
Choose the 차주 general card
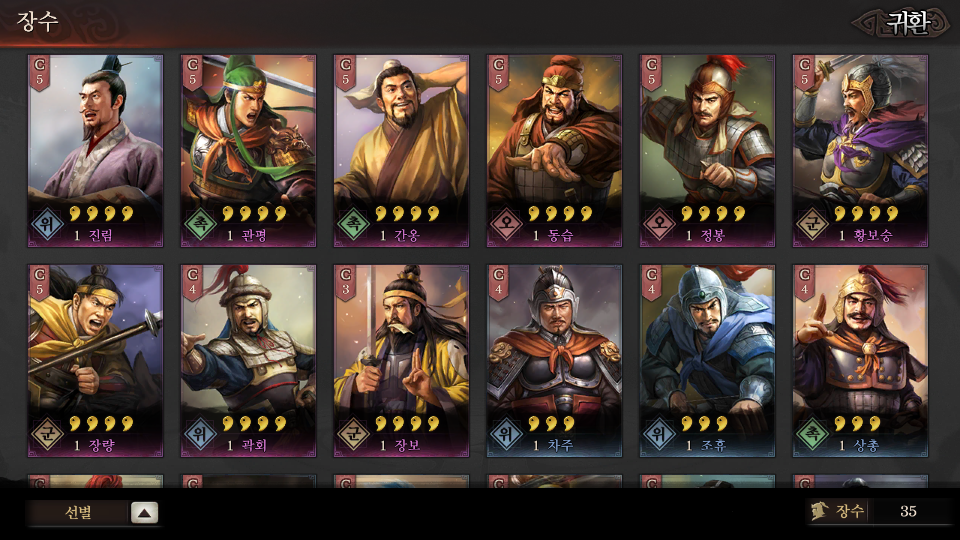(555, 361)
